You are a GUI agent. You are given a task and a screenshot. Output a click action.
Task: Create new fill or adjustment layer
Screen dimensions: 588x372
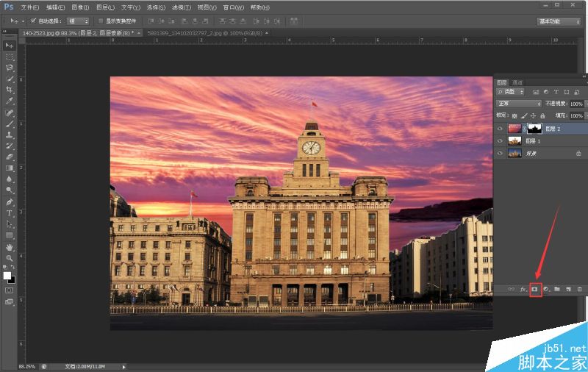[x=546, y=290]
